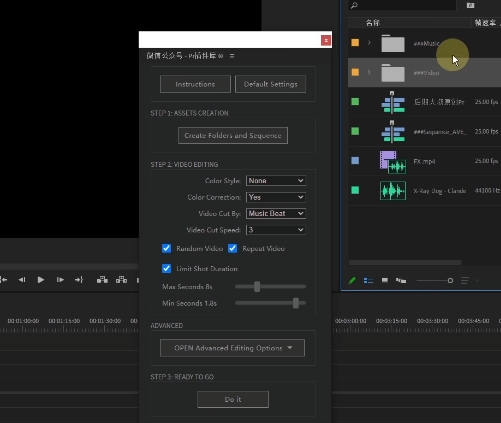The image size is (501, 423).
Task: Play the program monitor preview
Action: [x=41, y=280]
